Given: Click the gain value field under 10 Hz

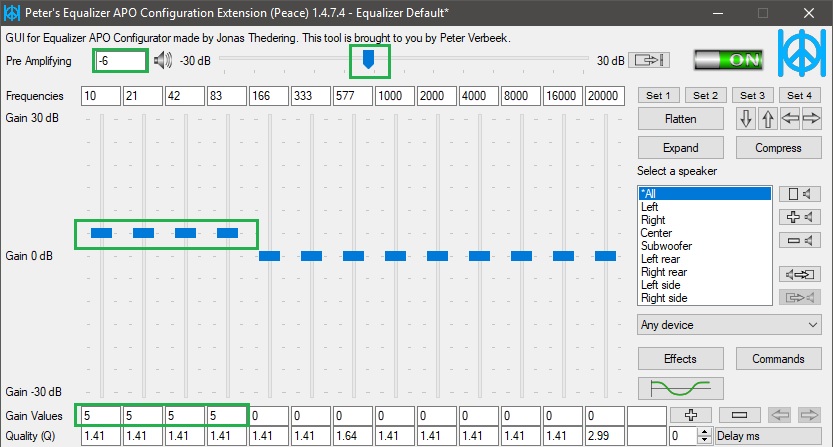Looking at the screenshot, I should (101, 416).
